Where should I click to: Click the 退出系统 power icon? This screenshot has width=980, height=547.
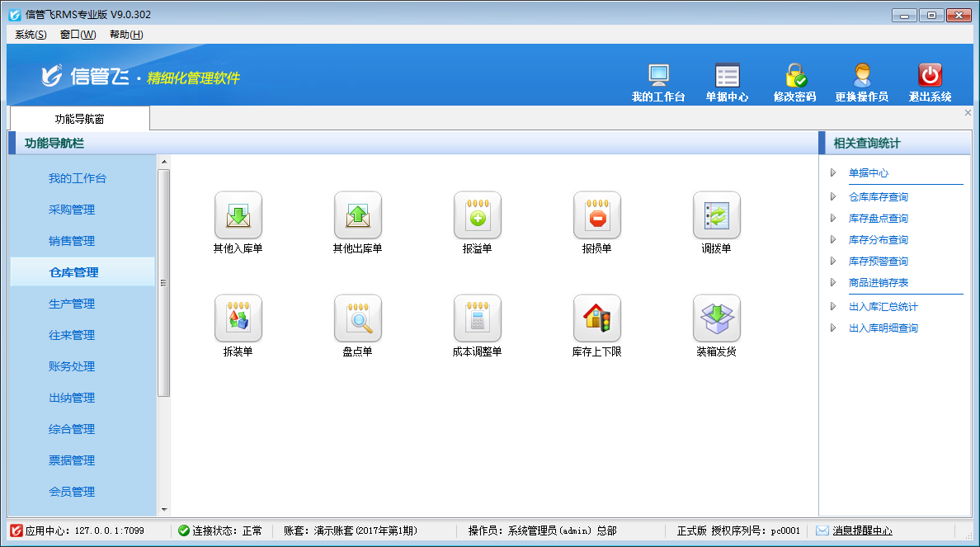(x=930, y=75)
